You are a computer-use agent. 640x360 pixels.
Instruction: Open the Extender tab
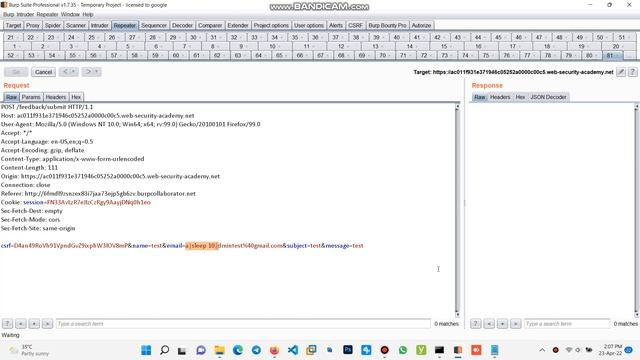238,25
